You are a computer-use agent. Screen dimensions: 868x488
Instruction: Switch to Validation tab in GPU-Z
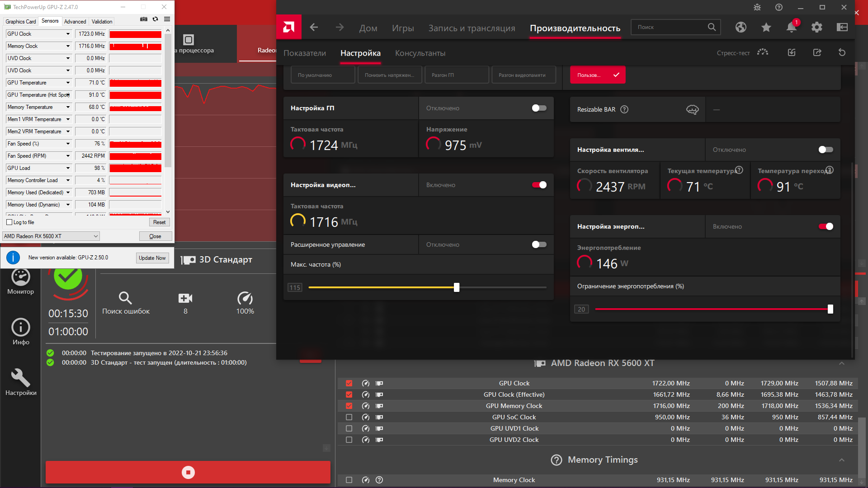102,21
